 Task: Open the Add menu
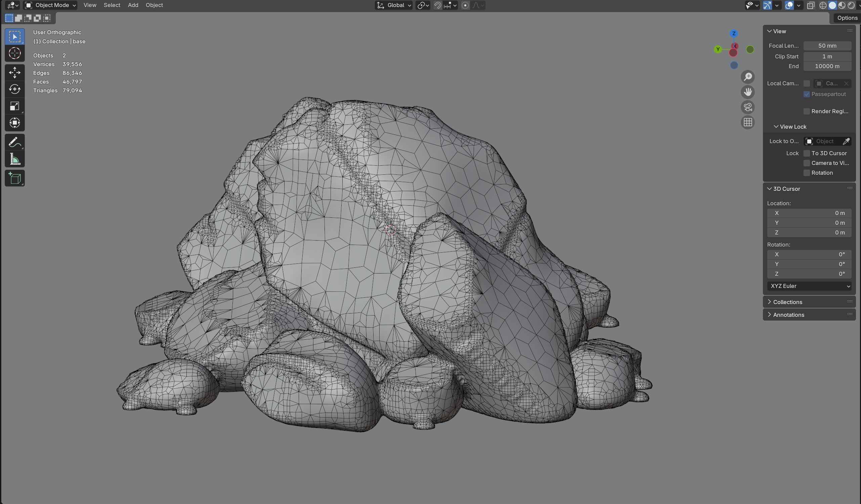133,5
